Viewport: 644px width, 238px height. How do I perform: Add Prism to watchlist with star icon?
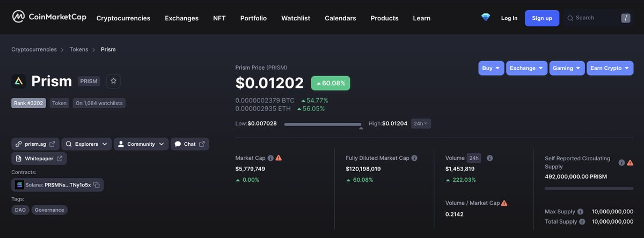[x=113, y=81]
